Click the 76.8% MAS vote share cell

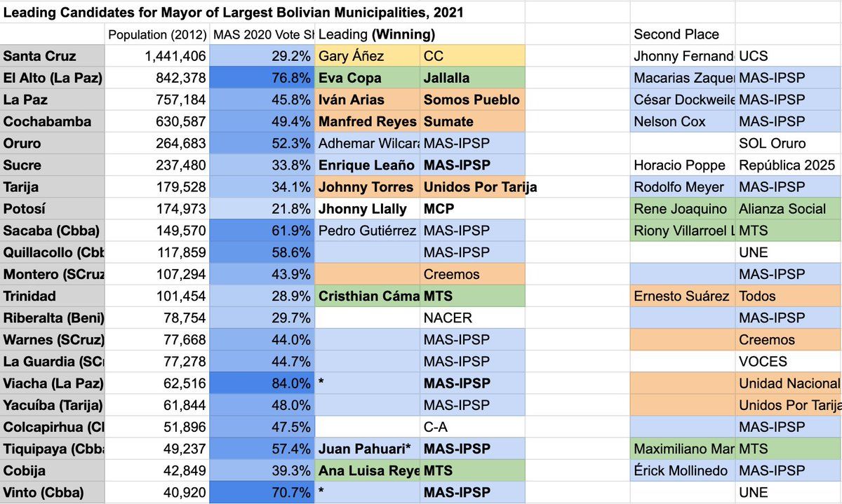pyautogui.click(x=262, y=78)
